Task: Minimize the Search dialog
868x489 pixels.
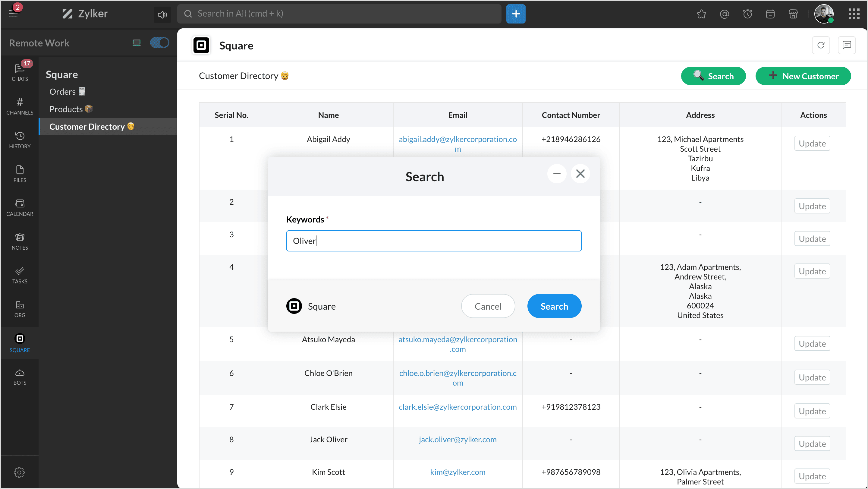Action: 557,174
